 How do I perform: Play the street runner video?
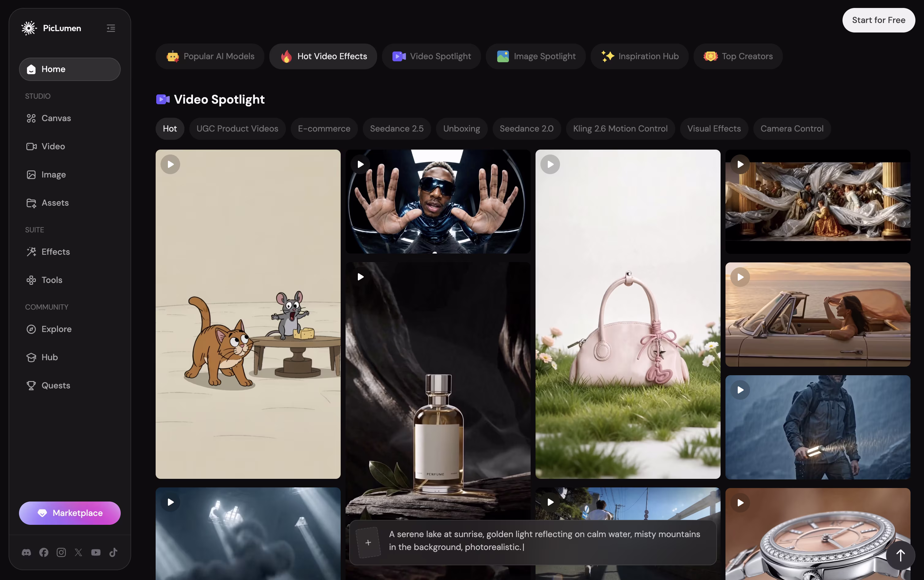click(x=550, y=502)
